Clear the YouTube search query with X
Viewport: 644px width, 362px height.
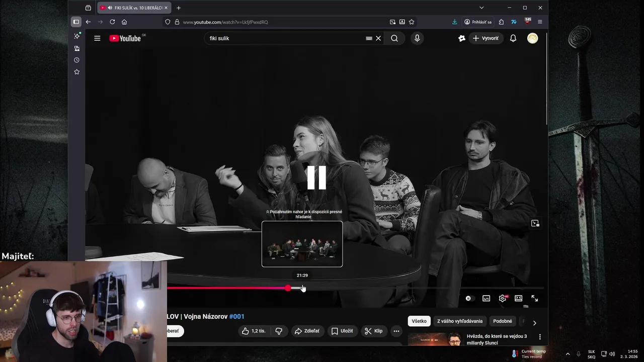378,38
